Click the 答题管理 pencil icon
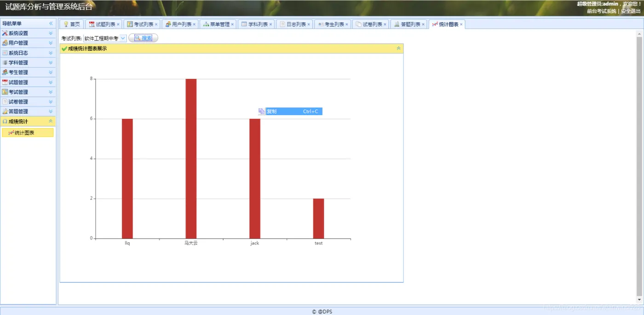The width and height of the screenshot is (644, 315). pos(5,111)
